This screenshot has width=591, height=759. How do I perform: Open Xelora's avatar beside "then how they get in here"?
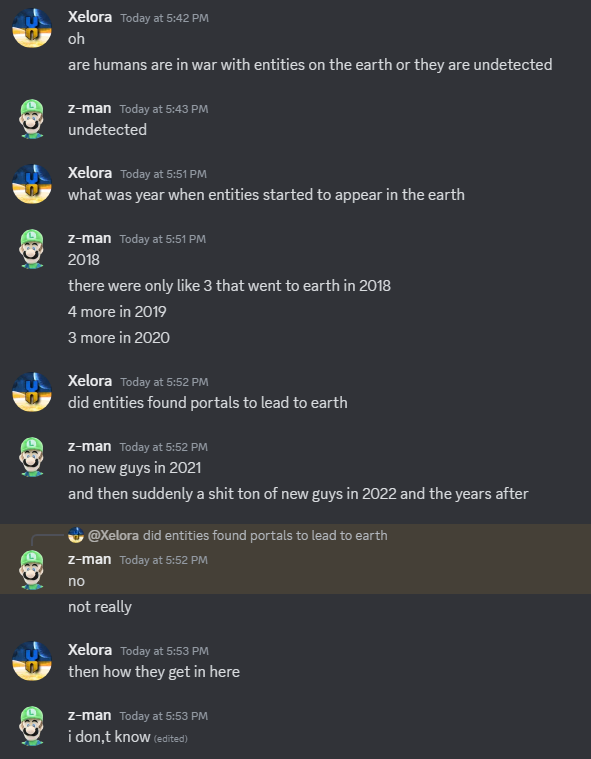point(32,661)
